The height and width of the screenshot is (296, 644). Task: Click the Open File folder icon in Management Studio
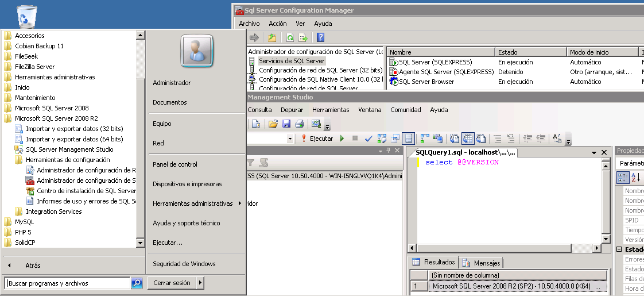(x=273, y=124)
